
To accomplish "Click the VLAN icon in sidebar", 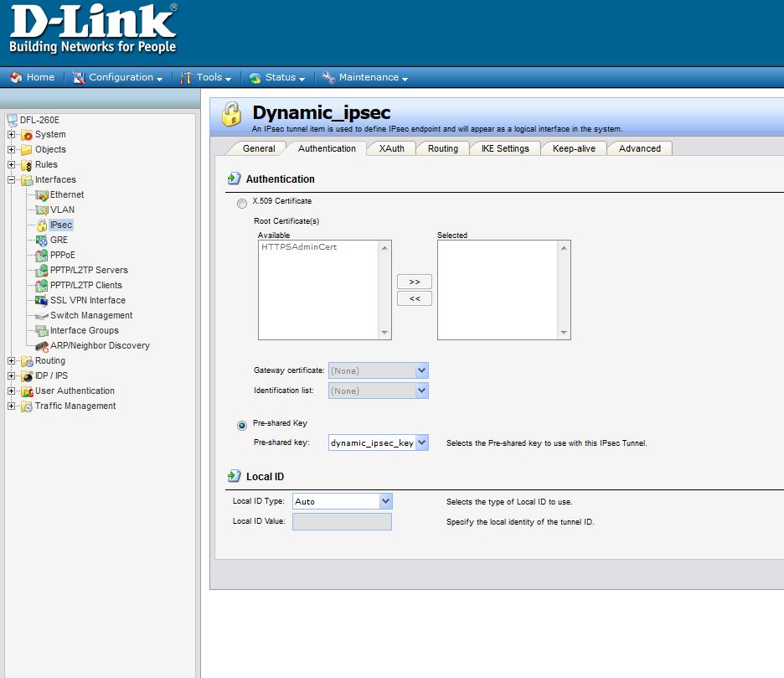I will pos(42,210).
